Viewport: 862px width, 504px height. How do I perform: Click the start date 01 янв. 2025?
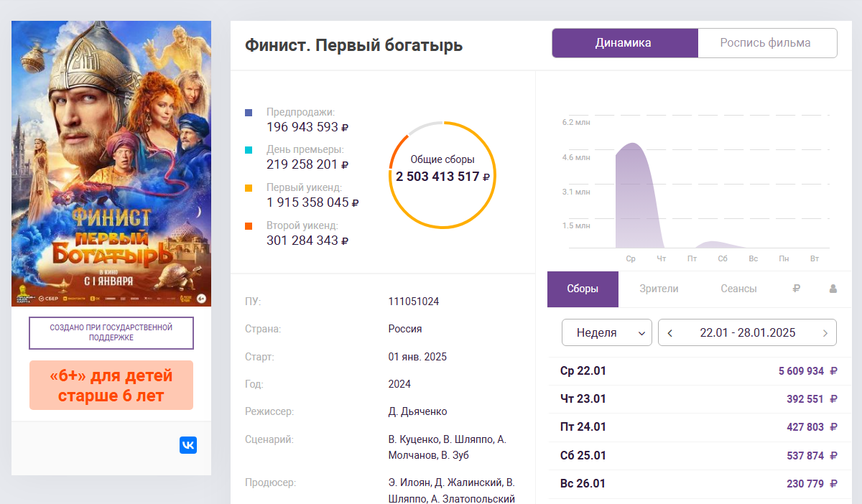point(417,357)
